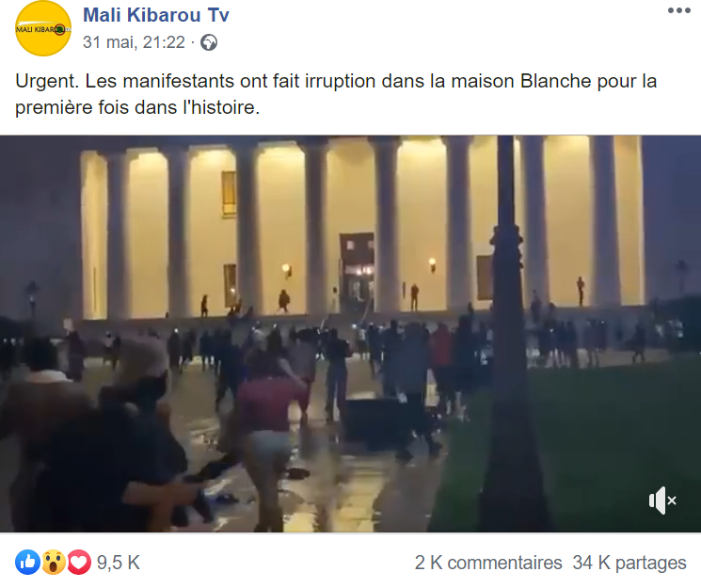Click the Wow reaction emoji icon

54,562
